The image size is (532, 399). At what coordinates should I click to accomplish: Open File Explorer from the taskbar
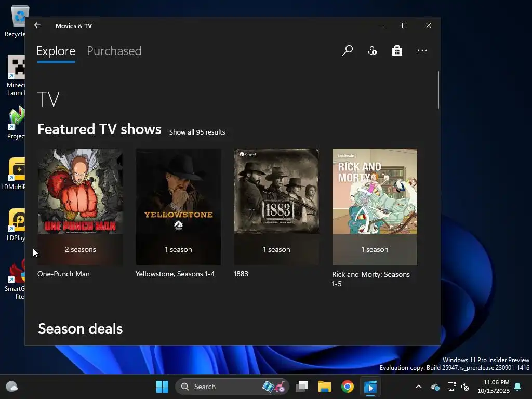[325, 387]
